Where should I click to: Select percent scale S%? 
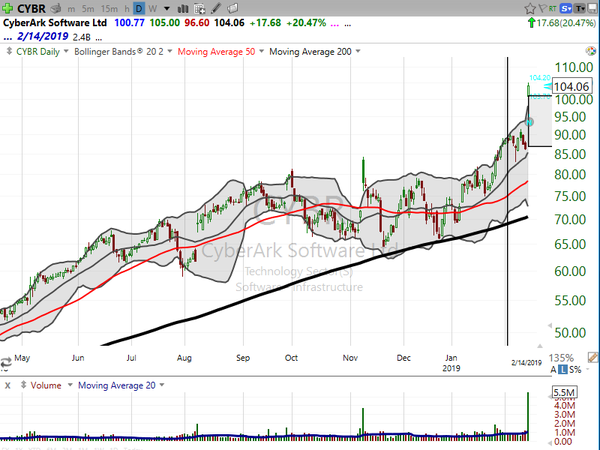coord(575,370)
